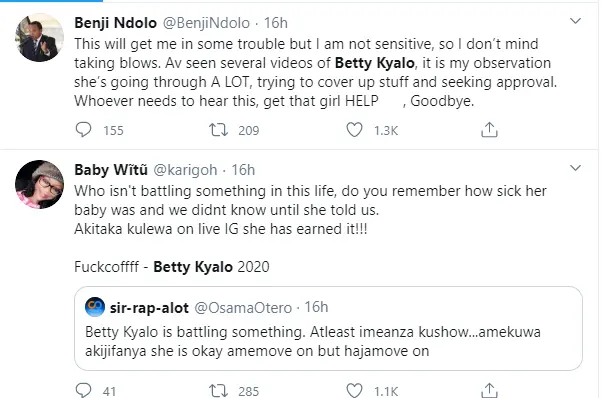
Task: Click the 16h timestamp on Benji's tweet
Action: (x=276, y=23)
